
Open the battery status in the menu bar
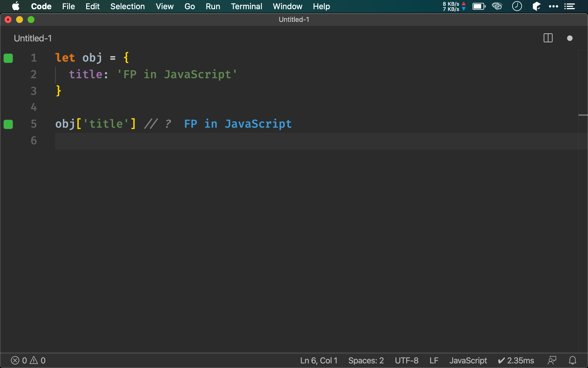479,6
